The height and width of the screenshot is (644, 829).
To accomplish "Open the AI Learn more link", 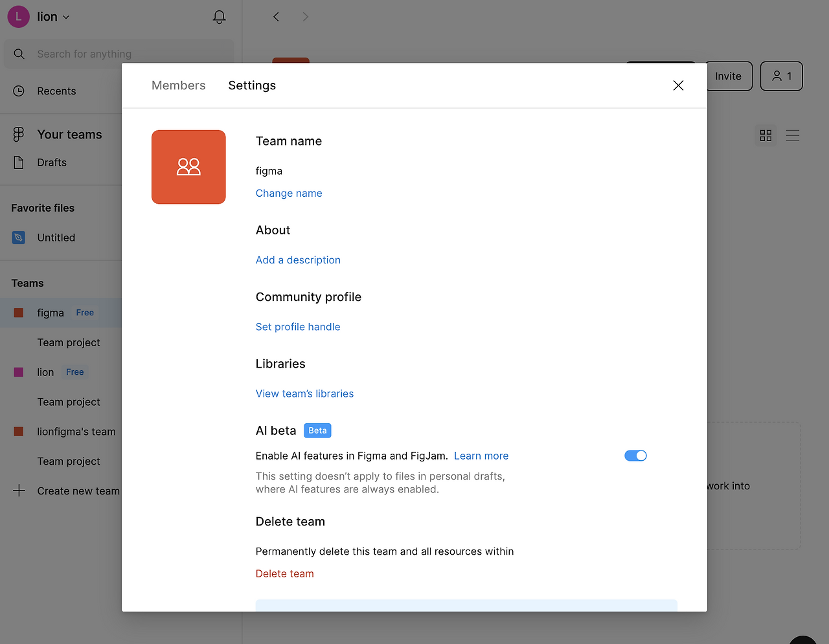I will pyautogui.click(x=481, y=456).
